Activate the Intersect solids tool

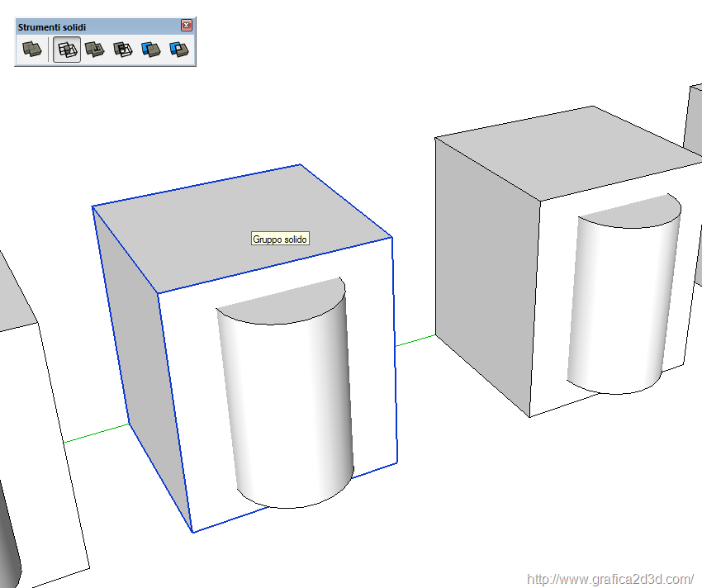(x=67, y=50)
